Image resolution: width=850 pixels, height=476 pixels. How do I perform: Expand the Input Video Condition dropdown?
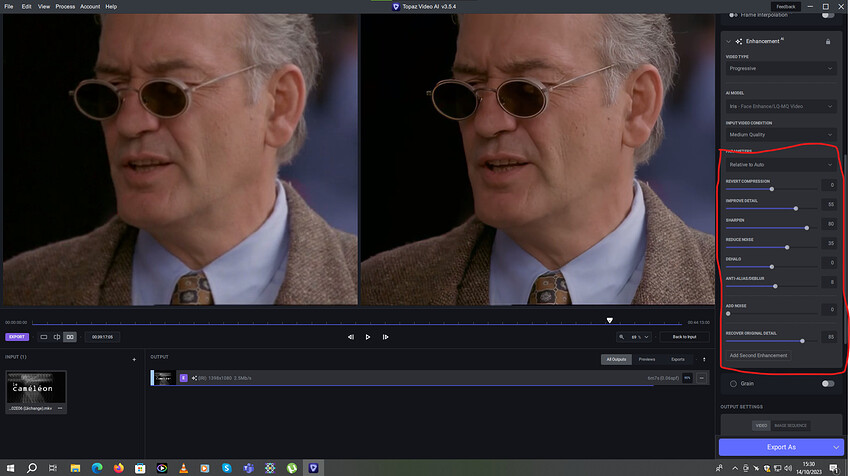coord(781,135)
